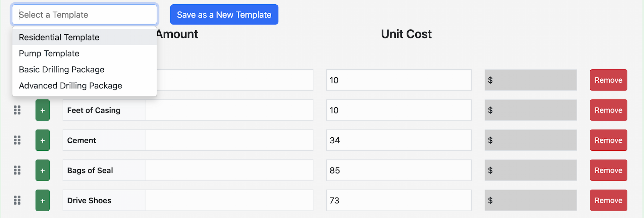644x218 pixels.
Task: Select Advanced Drilling Package option
Action: [70, 86]
